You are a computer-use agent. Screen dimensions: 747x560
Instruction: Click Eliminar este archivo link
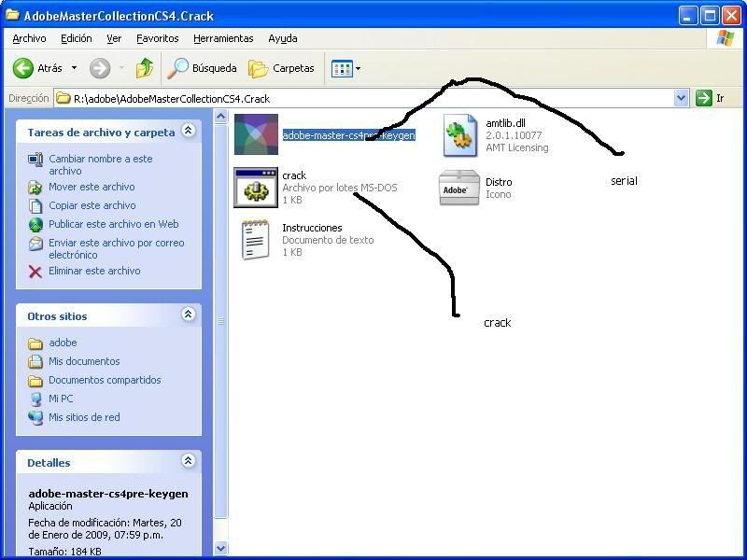94,271
